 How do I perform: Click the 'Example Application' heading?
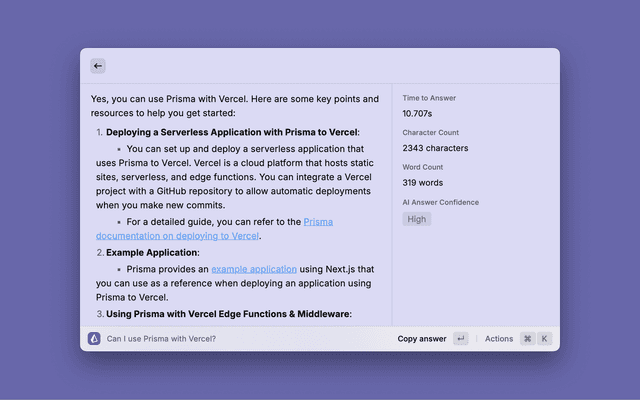152,252
